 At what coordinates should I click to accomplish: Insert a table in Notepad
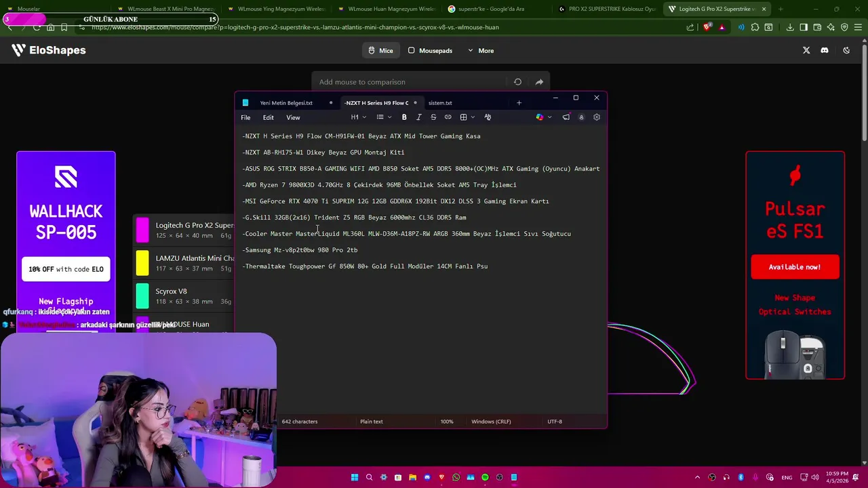click(463, 117)
